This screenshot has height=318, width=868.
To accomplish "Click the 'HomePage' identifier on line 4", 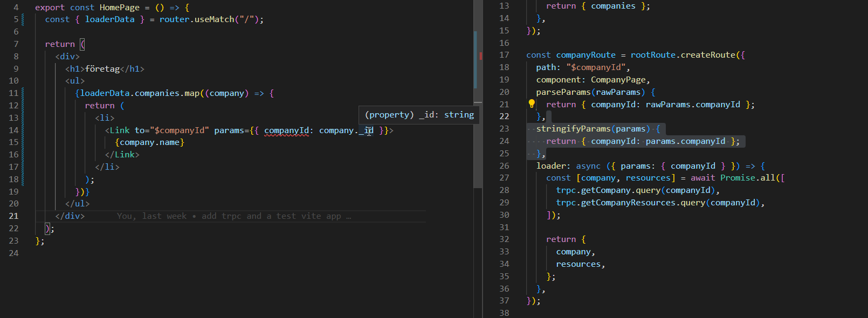I will tap(120, 8).
